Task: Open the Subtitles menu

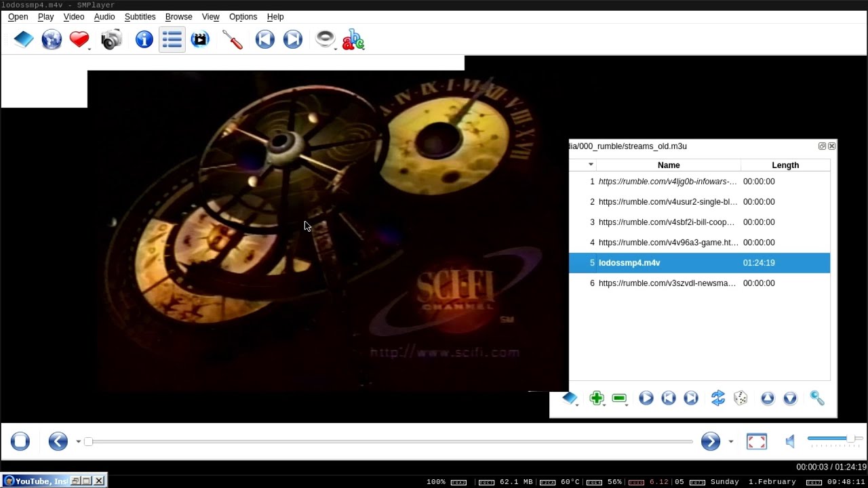Action: click(x=140, y=16)
